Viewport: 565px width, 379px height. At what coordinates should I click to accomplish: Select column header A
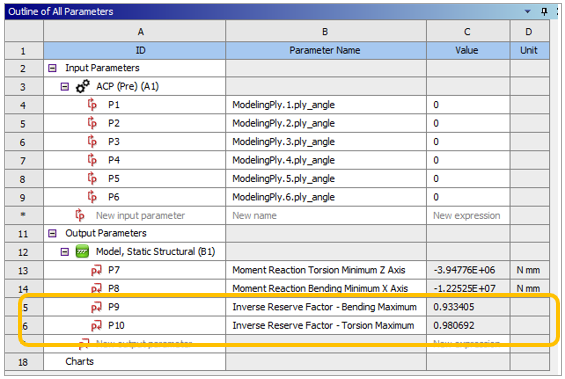click(x=134, y=32)
